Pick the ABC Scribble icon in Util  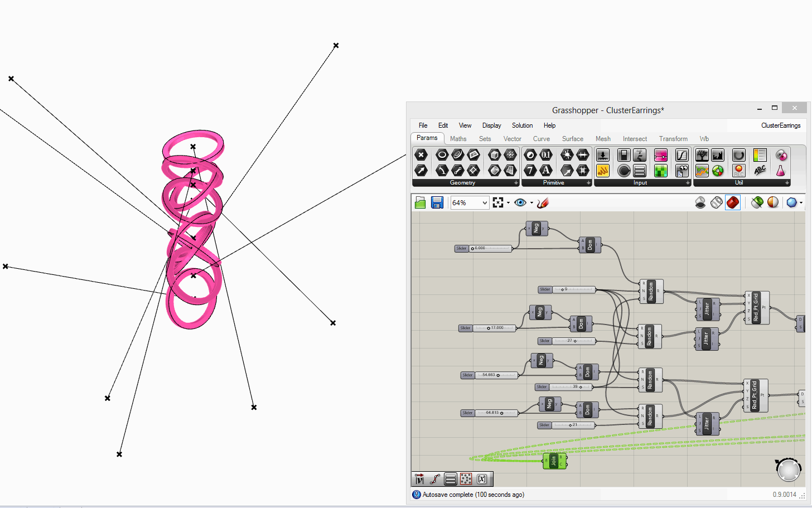760,170
